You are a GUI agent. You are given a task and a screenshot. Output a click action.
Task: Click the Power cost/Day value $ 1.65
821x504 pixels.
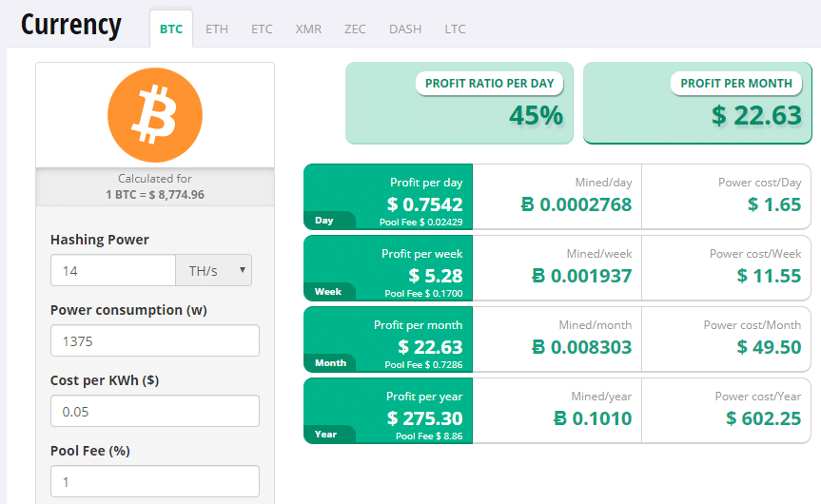tap(774, 204)
